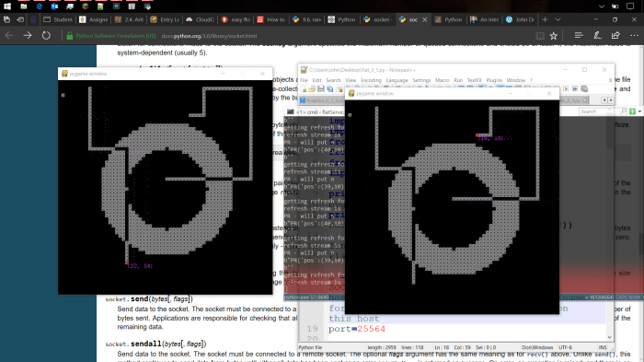Open Edge more actions ellipsis menu
Viewport: 644px width, 362px height.
(634, 36)
